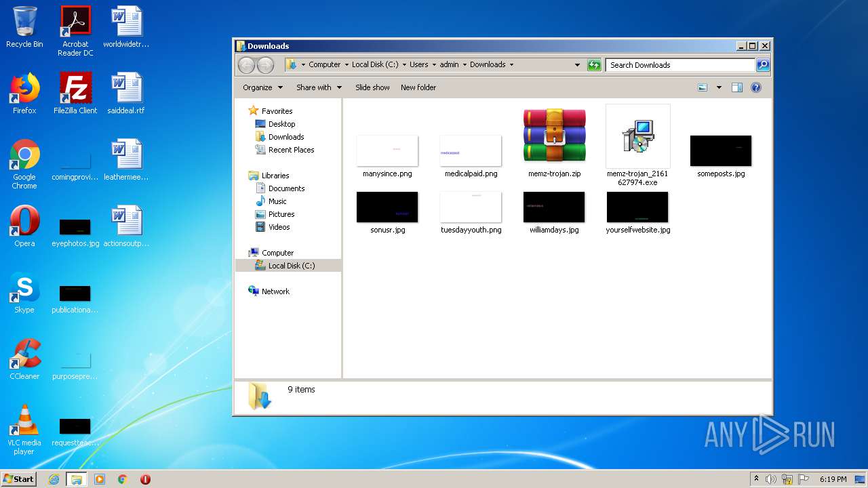This screenshot has width=868, height=488.
Task: Launch VLC media player shortcut
Action: coord(24,430)
